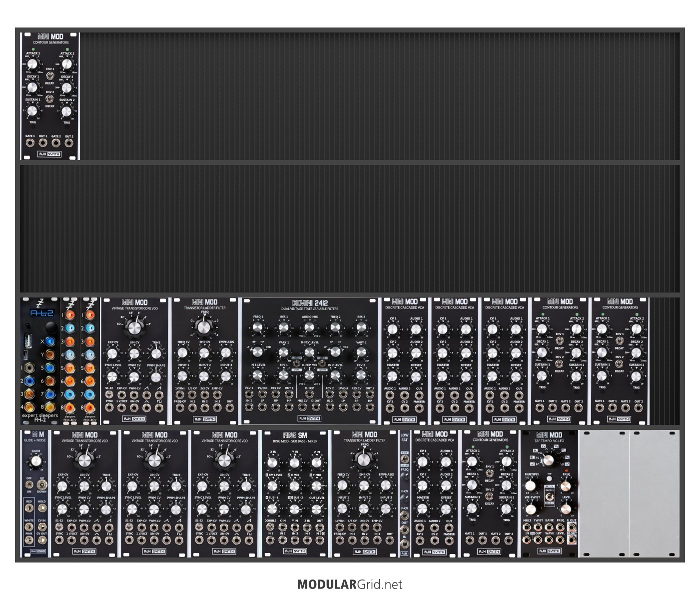The width and height of the screenshot is (700, 595).
Task: Click the IN 5 jack on Ring SM
Action: (x=320, y=540)
